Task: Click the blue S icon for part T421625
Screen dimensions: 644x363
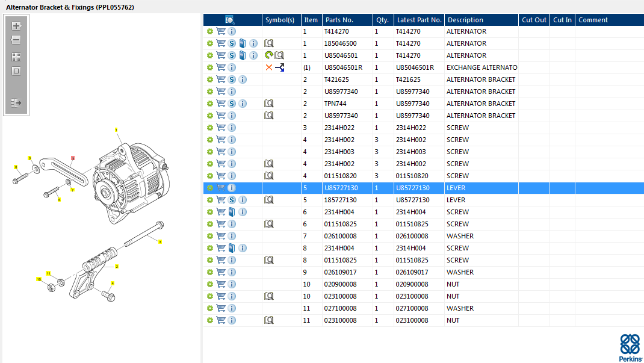Action: pos(232,79)
